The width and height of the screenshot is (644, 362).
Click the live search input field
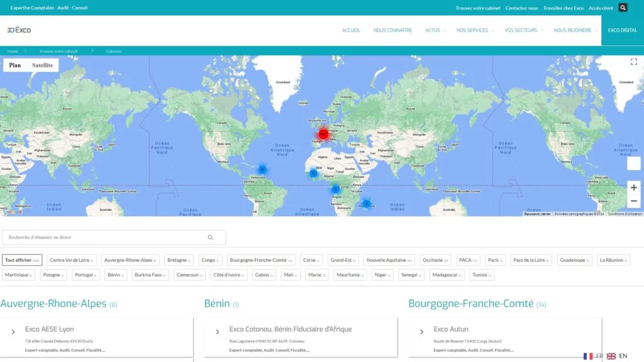tap(114, 237)
